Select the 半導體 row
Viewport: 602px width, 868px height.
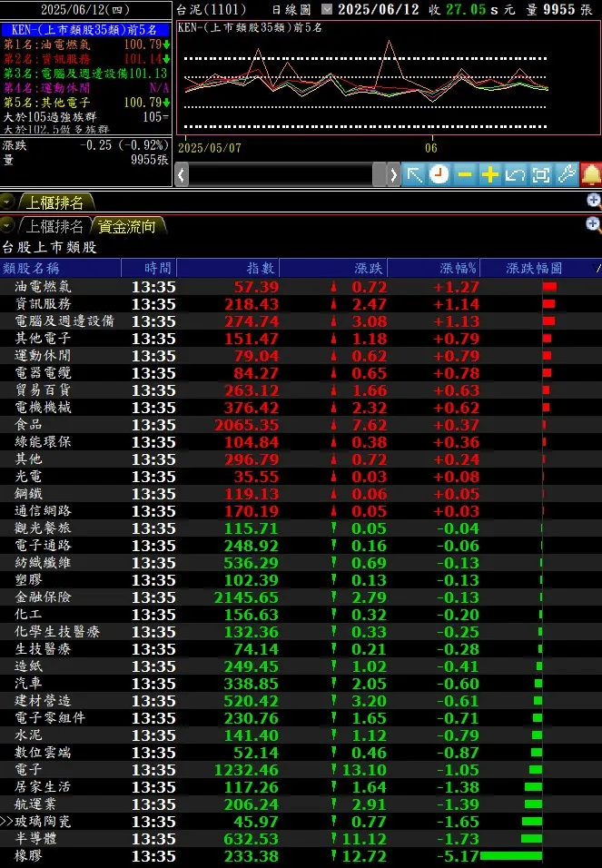tap(301, 839)
